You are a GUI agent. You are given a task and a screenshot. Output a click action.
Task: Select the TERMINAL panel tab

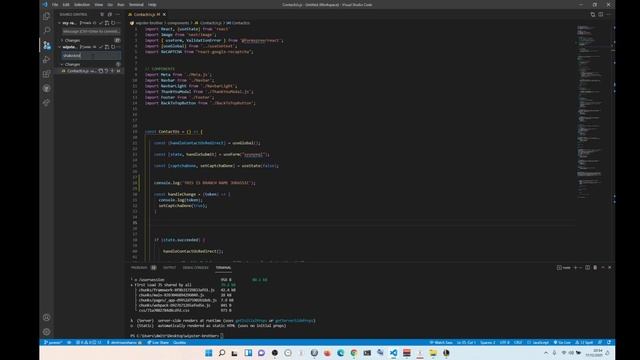point(223,268)
